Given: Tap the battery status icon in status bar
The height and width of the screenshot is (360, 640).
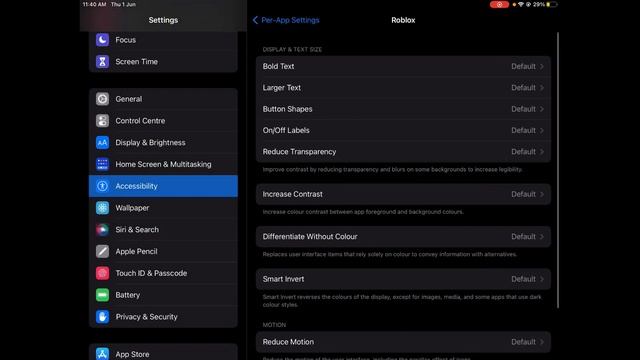Looking at the screenshot, I should [x=552, y=4].
